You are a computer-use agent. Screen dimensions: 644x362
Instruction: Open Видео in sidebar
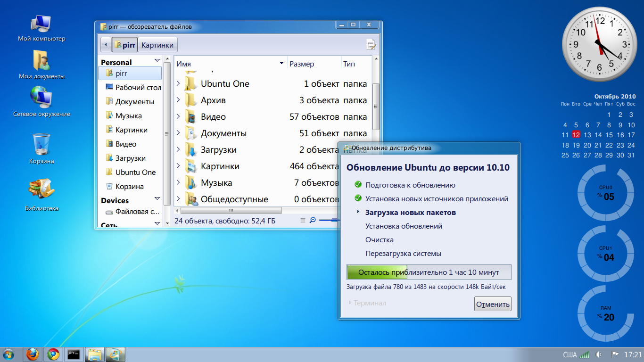[x=130, y=144]
